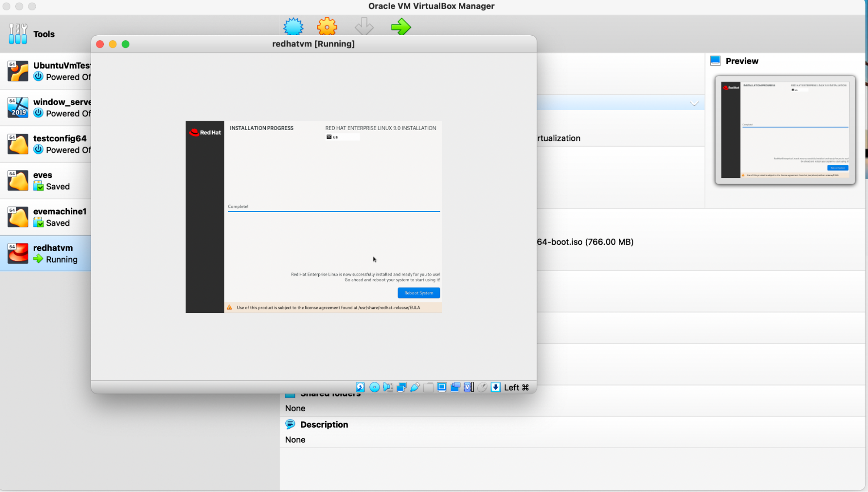Viewport: 868px width, 492px height.
Task: Click the network adapters icon in the VM status bar
Action: click(402, 387)
